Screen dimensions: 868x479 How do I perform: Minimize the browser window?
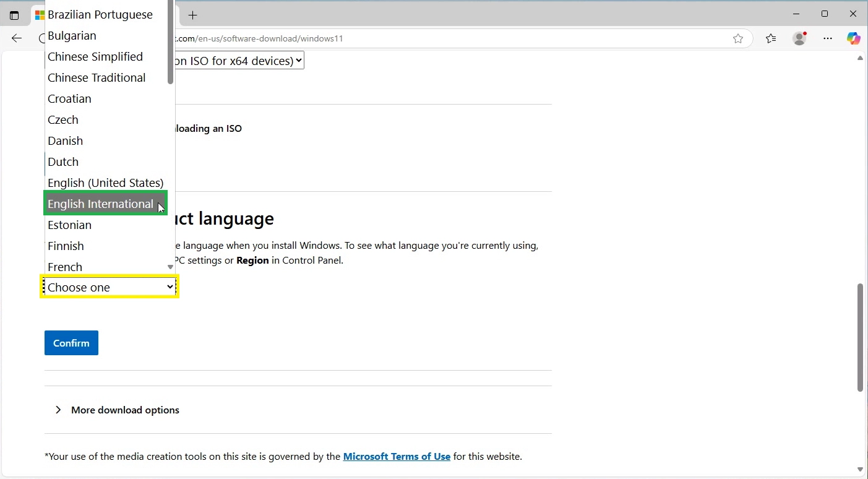click(x=797, y=14)
